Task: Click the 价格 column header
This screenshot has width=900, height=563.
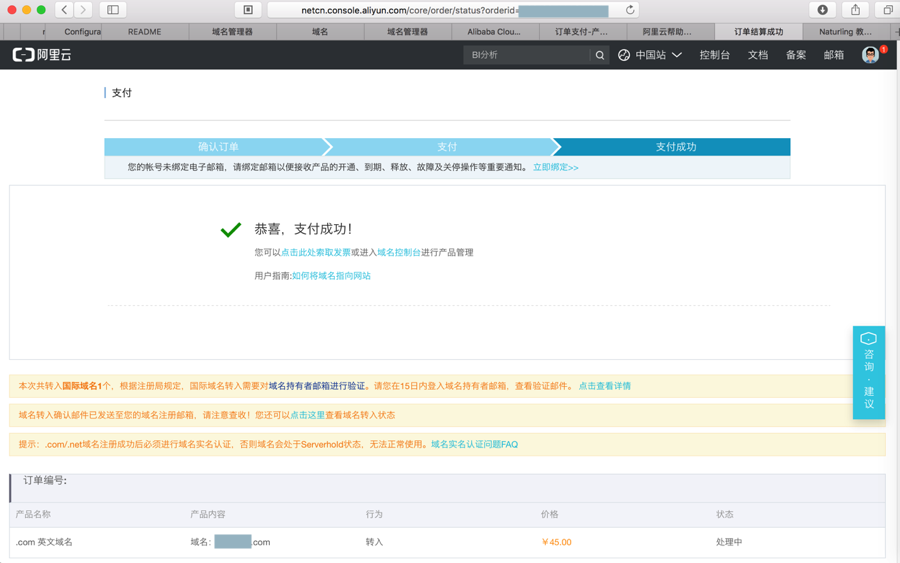Action: point(549,514)
